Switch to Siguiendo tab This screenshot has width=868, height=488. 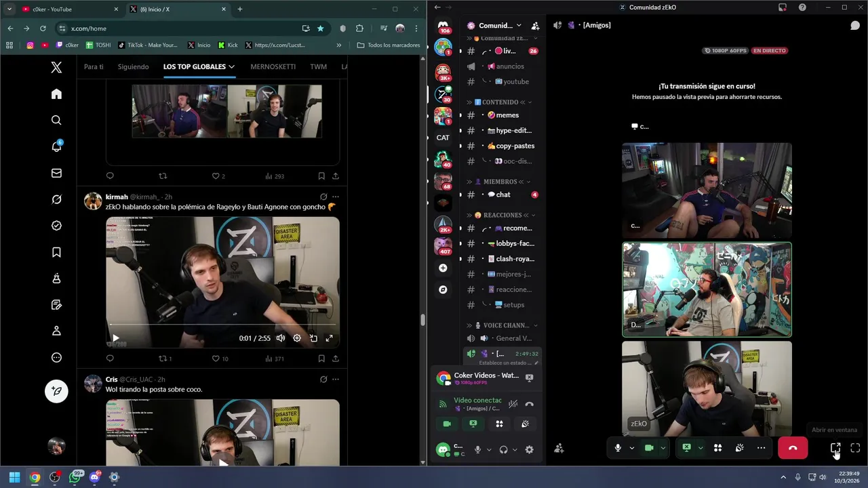coord(133,66)
